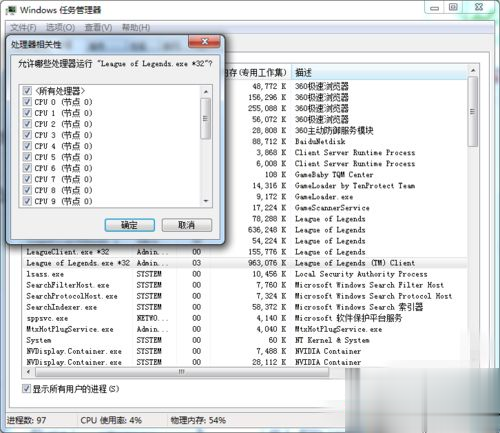500x433 pixels.
Task: Select the lsass.exe process row
Action: coord(245,274)
